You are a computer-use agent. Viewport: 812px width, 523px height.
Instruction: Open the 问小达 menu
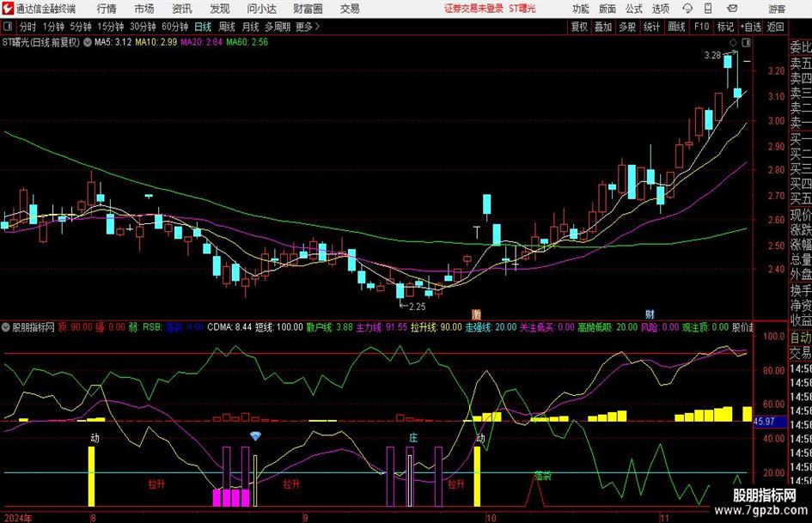click(x=262, y=9)
